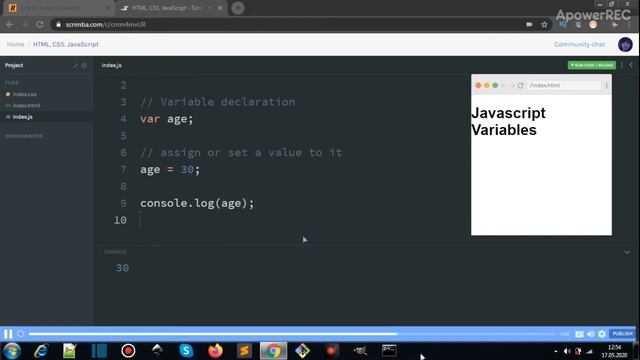This screenshot has height=360, width=640.
Task: Click the 'age = 30;' code line
Action: (x=170, y=169)
